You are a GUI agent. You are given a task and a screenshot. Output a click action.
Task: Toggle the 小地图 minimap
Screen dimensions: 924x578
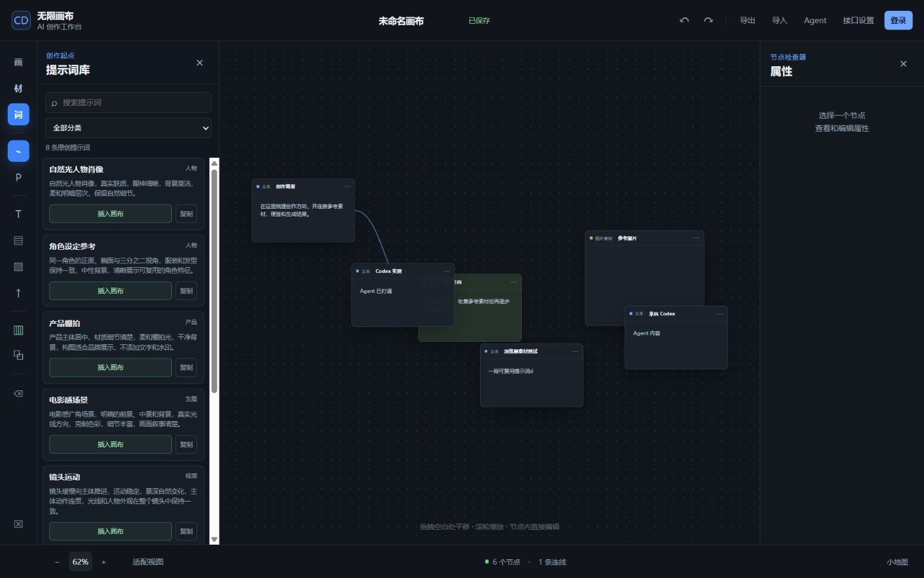[x=897, y=562]
